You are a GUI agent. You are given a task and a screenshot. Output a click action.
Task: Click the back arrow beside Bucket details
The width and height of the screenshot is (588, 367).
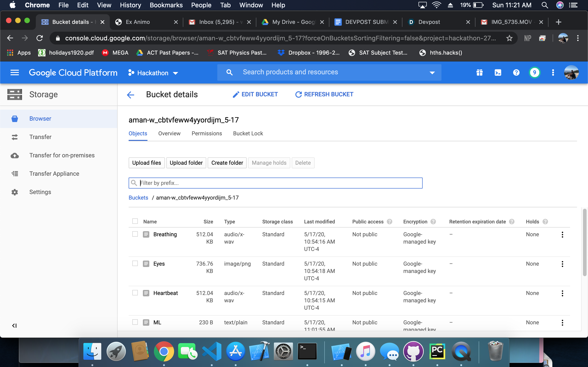pyautogui.click(x=130, y=95)
